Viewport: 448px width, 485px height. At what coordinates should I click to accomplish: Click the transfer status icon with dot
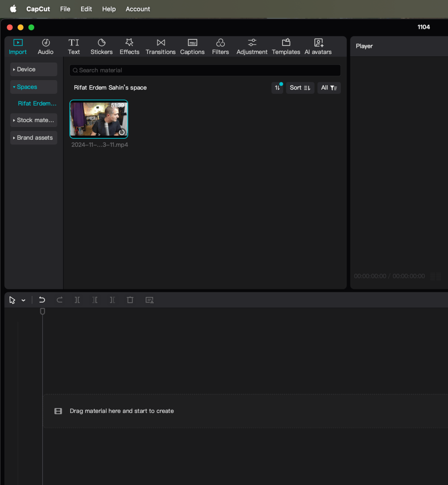coord(277,88)
